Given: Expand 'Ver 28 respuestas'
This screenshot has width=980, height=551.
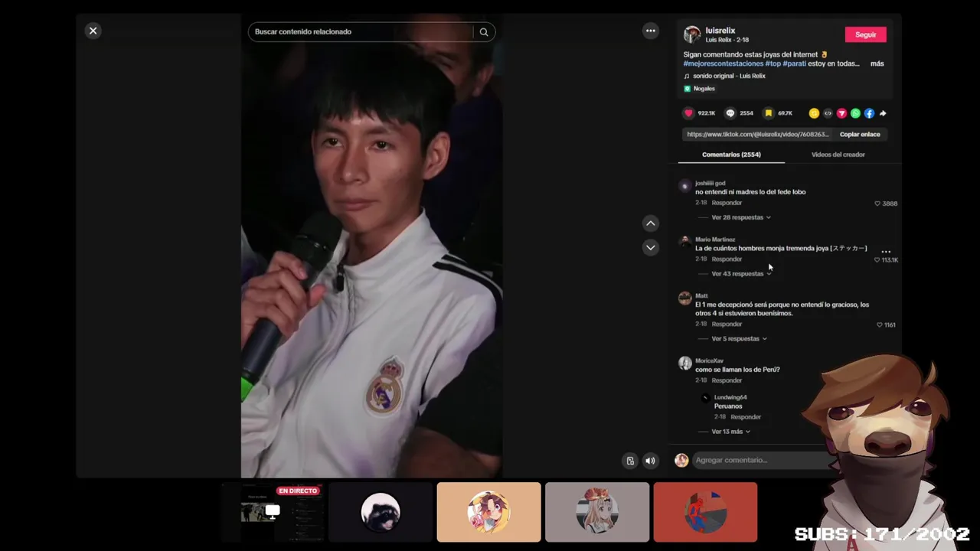Looking at the screenshot, I should 740,217.
